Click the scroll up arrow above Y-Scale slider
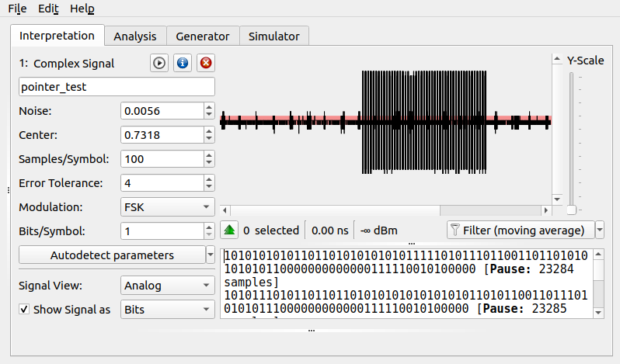 pos(556,59)
